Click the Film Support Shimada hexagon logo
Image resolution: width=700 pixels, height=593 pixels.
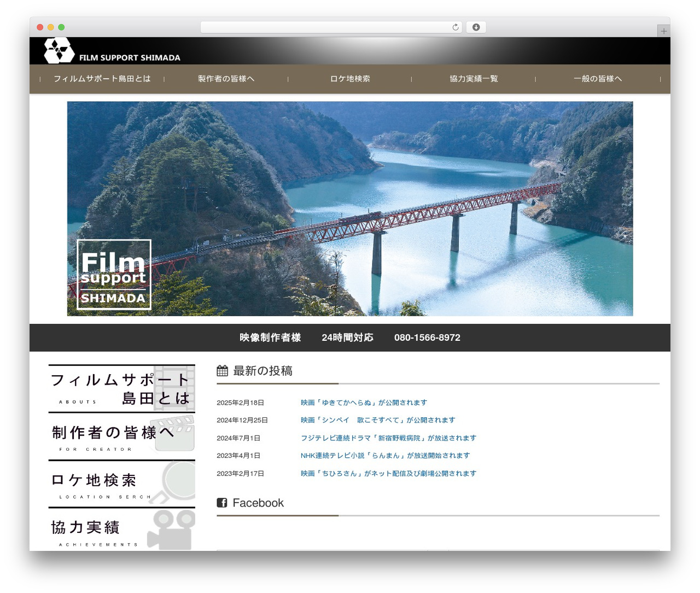59,50
